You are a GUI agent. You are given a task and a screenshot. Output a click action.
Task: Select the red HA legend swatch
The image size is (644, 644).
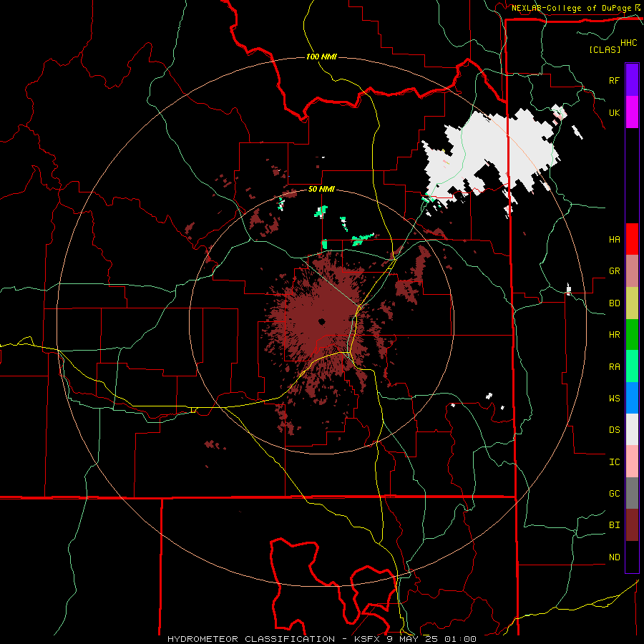632,239
